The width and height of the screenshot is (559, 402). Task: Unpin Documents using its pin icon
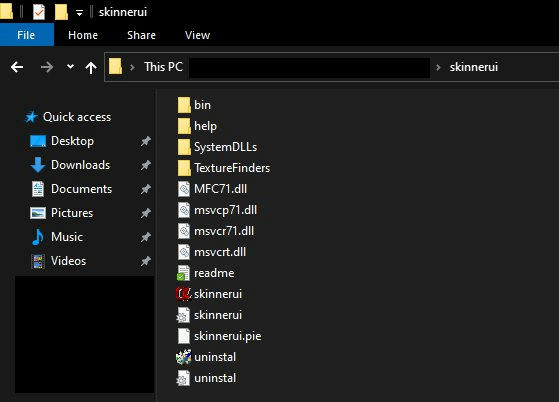tap(145, 189)
